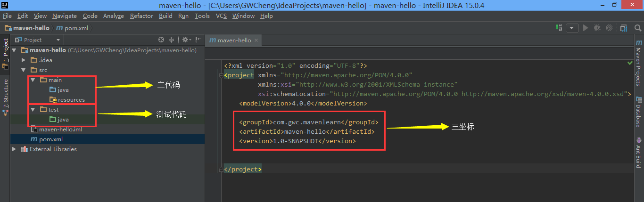Open the File menu

7,16
